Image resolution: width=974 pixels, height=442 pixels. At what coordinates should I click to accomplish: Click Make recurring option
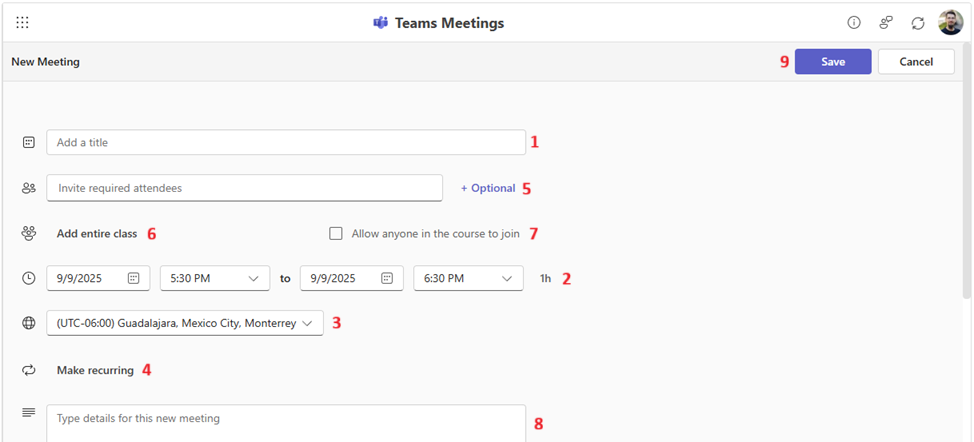(95, 370)
